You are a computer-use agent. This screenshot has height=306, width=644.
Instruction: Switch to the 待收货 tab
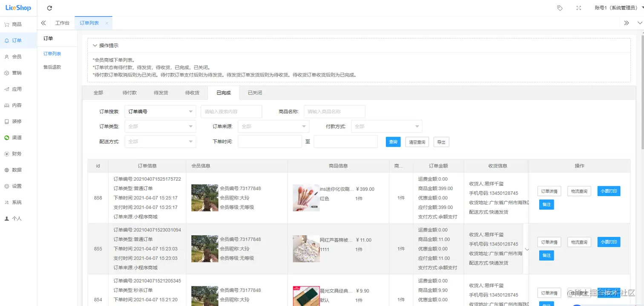192,92
